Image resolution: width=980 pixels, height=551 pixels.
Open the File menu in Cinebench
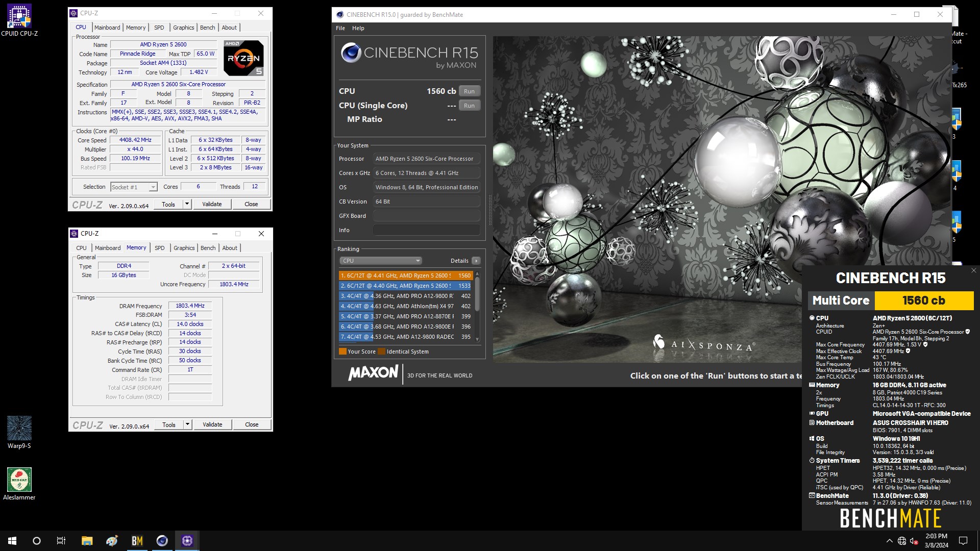[x=340, y=28]
